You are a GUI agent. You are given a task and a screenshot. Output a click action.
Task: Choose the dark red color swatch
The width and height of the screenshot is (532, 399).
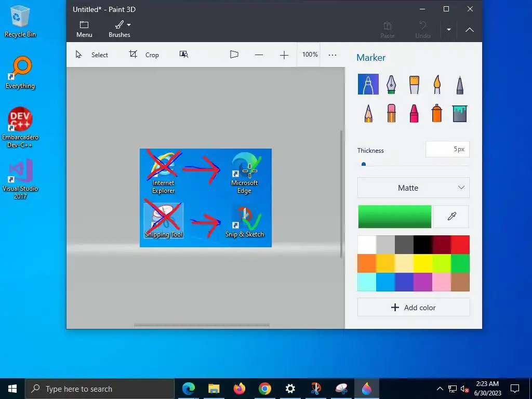tap(442, 245)
